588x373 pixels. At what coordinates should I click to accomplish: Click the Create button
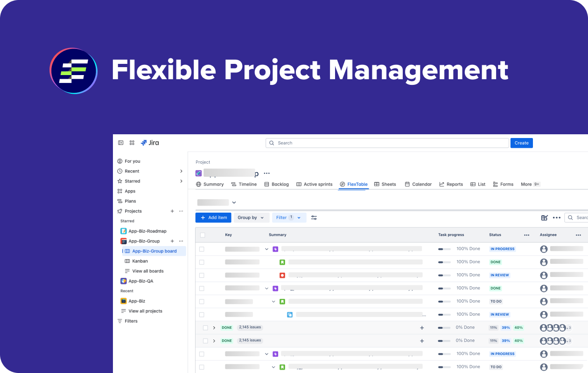(521, 143)
